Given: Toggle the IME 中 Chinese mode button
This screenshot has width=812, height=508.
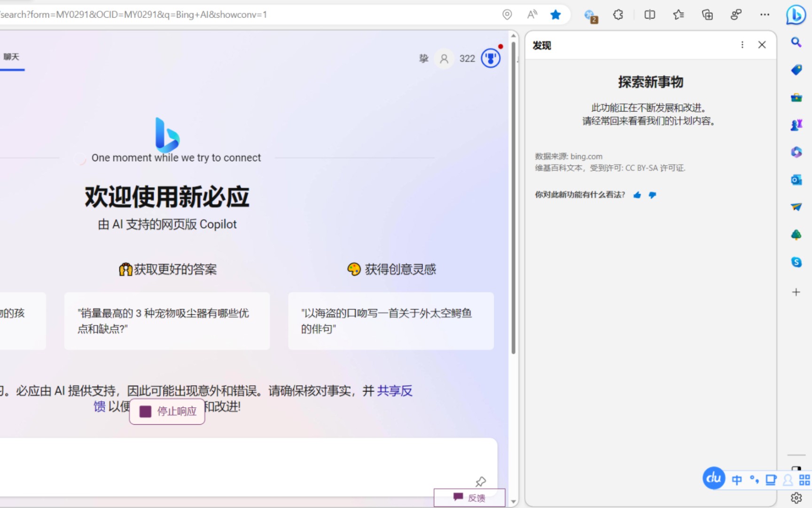Looking at the screenshot, I should [737, 480].
